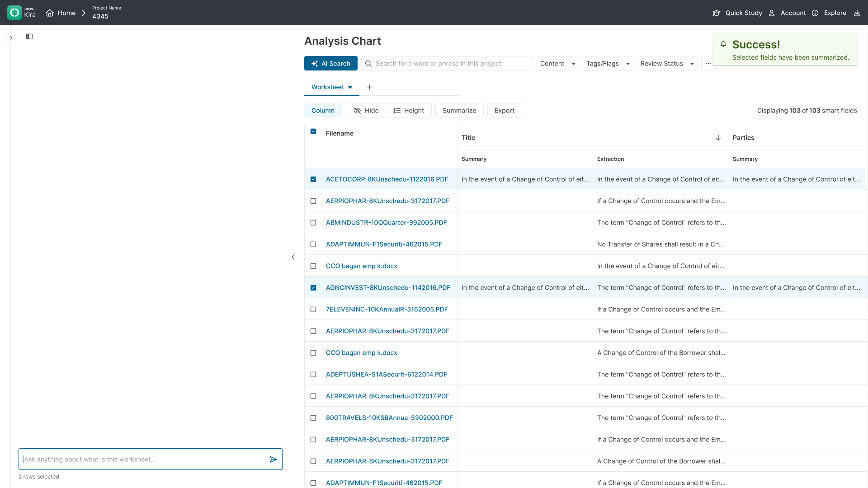Check the ADAPTIMMUN-F1Securiti-462015 first row checkbox
Viewport: 868px width, 488px height.
(x=313, y=244)
